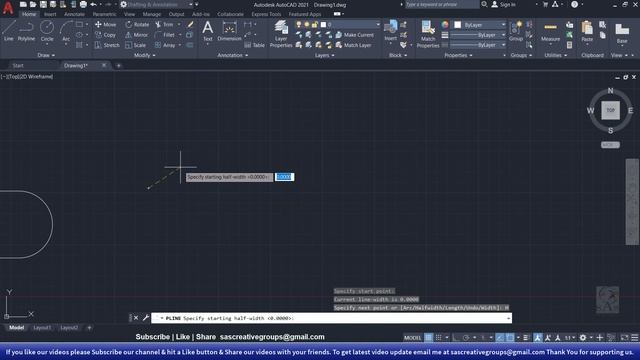Click the Copy tool
Screen dimensions: 640x360
click(105, 35)
